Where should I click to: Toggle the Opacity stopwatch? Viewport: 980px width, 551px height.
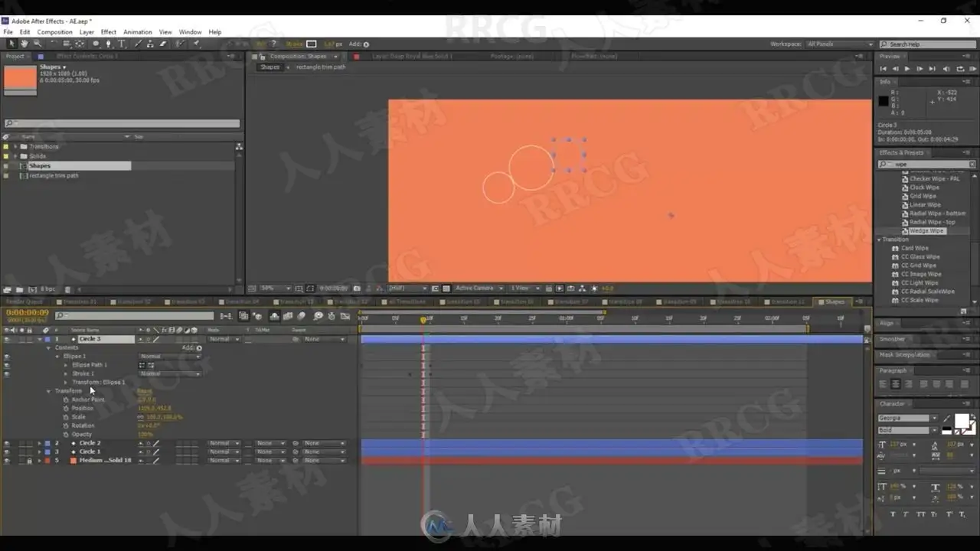tap(67, 435)
